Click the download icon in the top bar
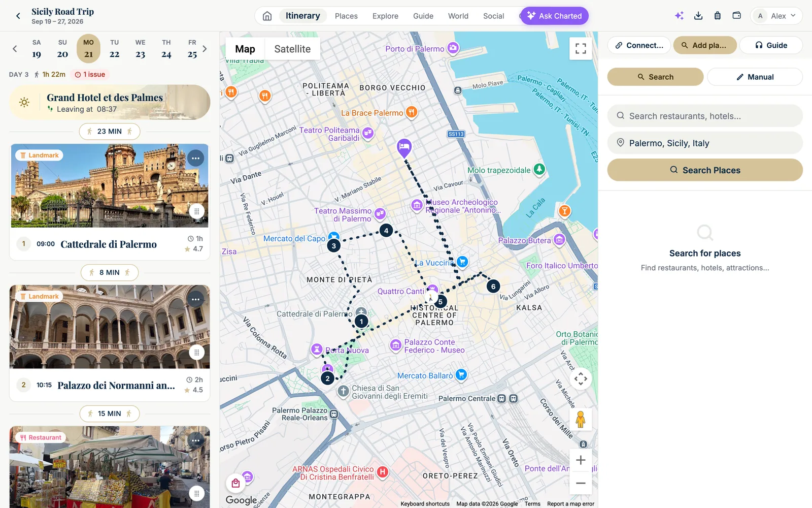Screen dimensions: 812x508 pyautogui.click(x=698, y=16)
